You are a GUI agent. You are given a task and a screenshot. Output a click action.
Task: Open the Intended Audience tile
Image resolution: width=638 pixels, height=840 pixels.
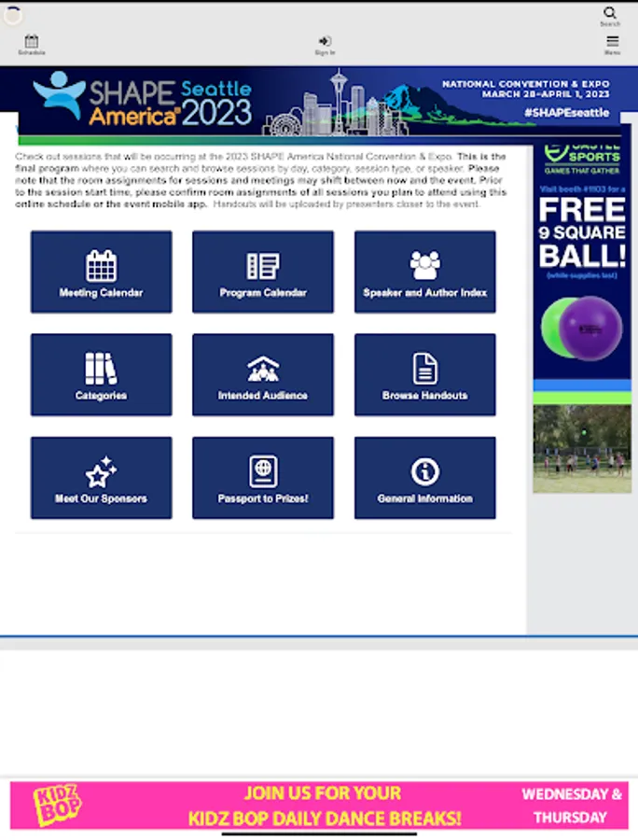point(263,374)
